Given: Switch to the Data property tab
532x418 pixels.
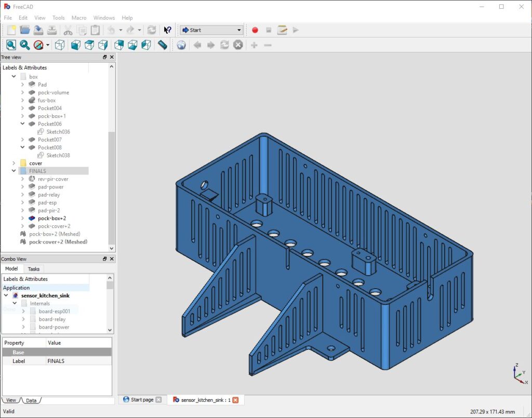Looking at the screenshot, I should coord(31,400).
